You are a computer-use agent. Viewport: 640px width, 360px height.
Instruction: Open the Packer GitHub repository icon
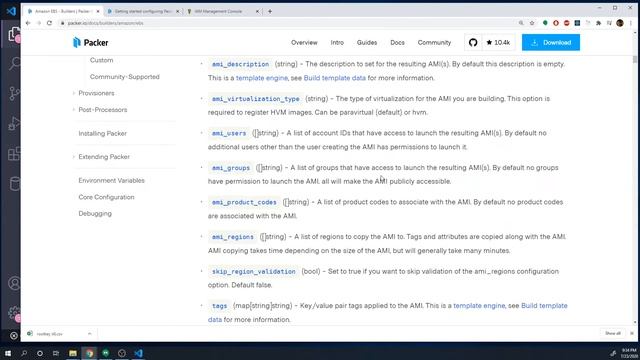(x=473, y=42)
